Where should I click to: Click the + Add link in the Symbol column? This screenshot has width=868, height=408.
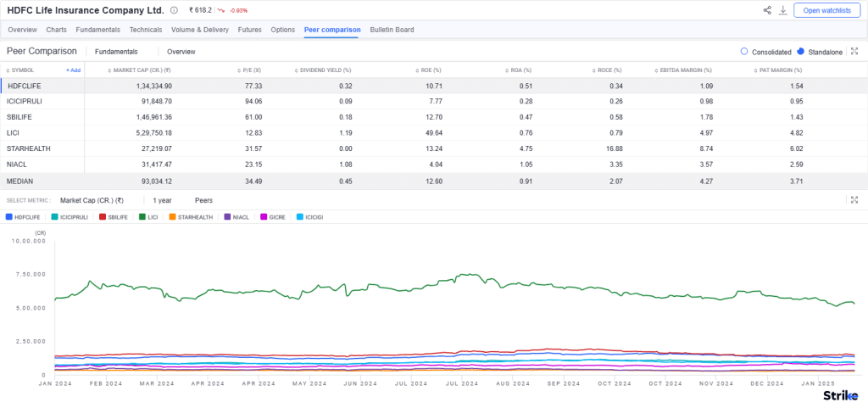point(74,70)
